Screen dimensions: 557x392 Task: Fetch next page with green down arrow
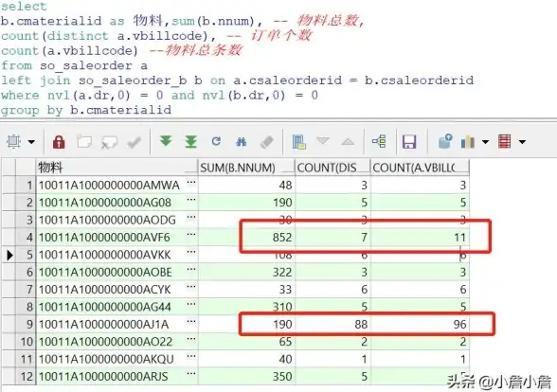pyautogui.click(x=166, y=141)
